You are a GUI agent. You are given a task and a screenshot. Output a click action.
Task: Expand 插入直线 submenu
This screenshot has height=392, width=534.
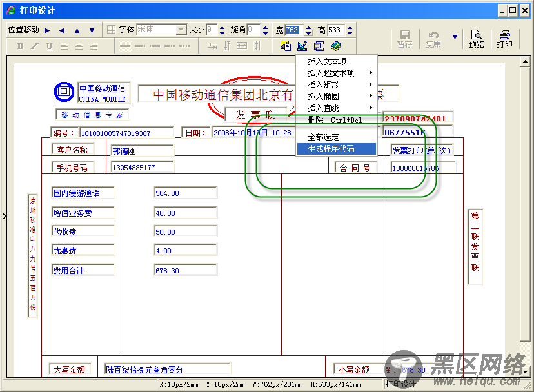337,108
